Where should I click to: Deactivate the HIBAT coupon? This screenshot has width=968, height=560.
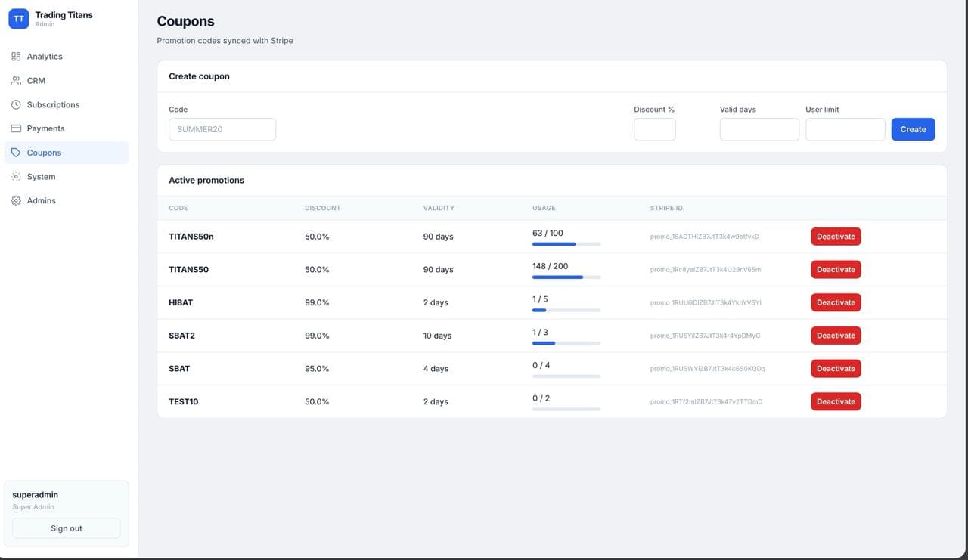click(836, 302)
